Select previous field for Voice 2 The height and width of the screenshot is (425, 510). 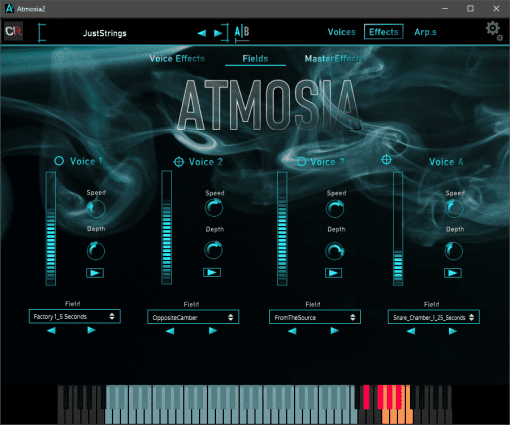[170, 331]
